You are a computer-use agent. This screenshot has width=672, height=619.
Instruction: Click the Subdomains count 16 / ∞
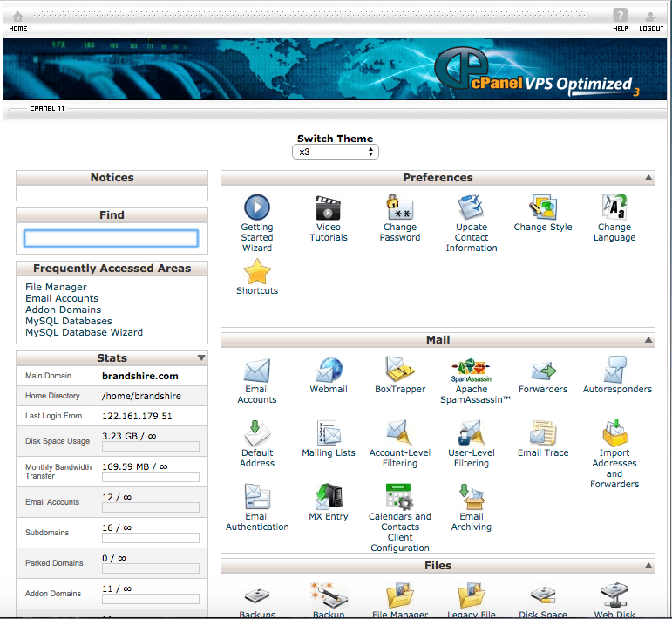117,527
